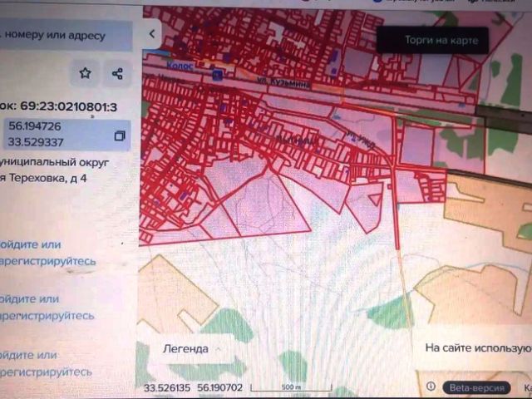Add the parcel to favorites with the star
532x399 pixels.
pos(85,73)
